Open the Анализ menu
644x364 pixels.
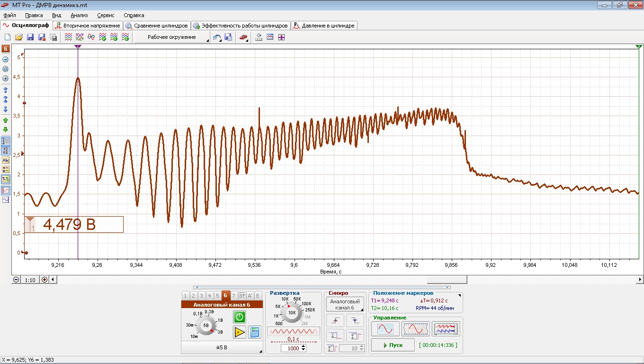(79, 15)
